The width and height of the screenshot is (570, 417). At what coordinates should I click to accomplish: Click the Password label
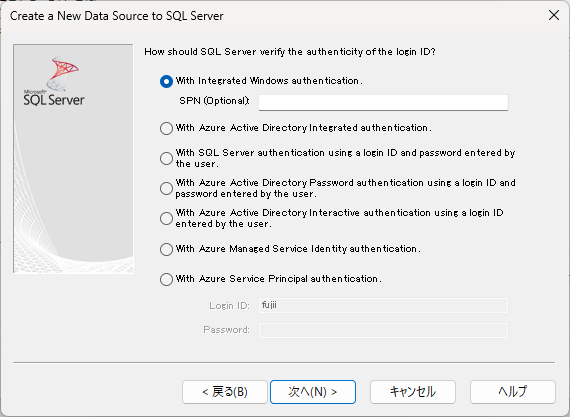(226, 330)
